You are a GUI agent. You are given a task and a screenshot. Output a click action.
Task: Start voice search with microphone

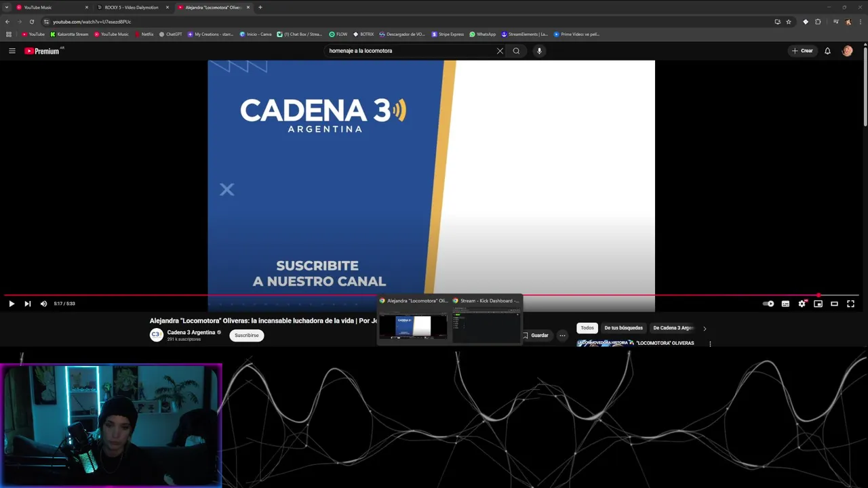(x=539, y=51)
